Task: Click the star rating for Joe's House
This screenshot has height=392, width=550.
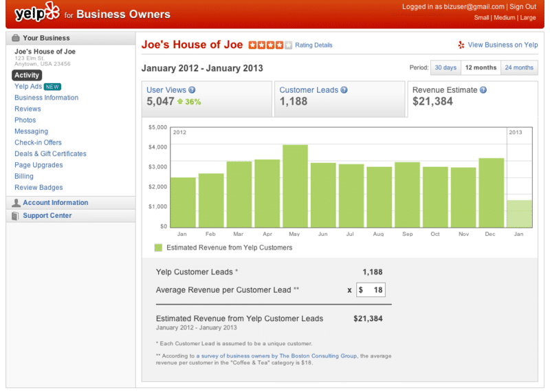Action: pos(270,45)
